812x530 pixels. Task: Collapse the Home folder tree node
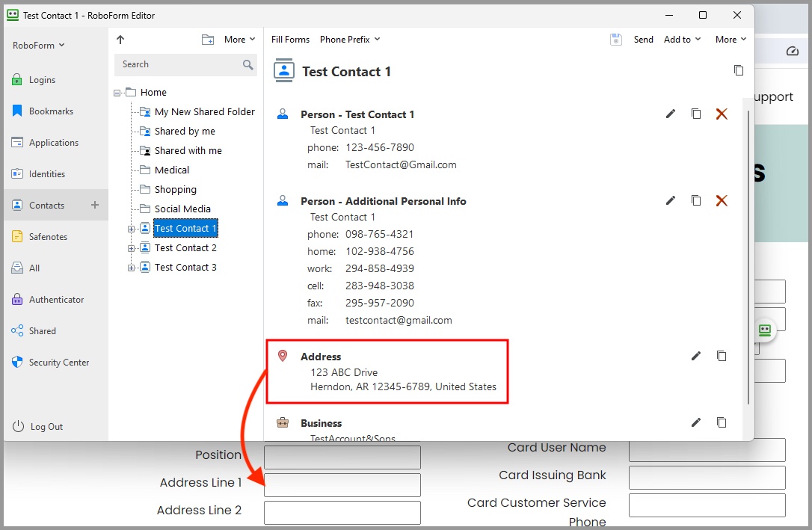click(x=117, y=93)
